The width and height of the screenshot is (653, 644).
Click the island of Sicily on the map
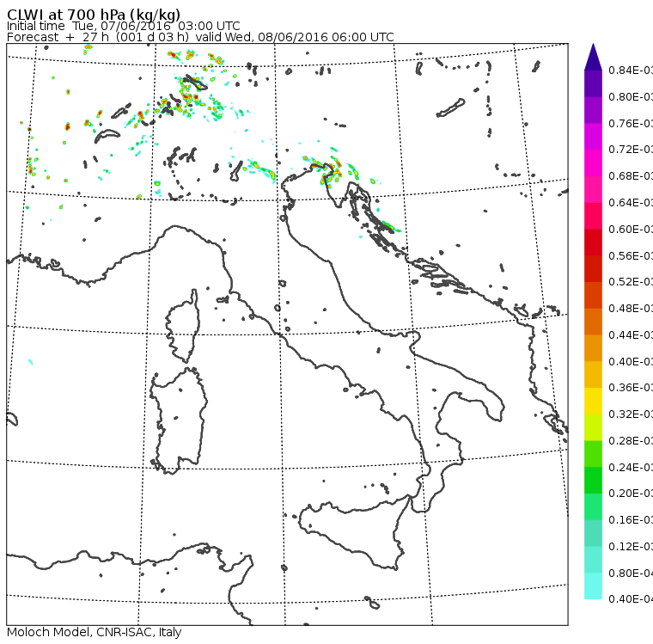(x=354, y=531)
